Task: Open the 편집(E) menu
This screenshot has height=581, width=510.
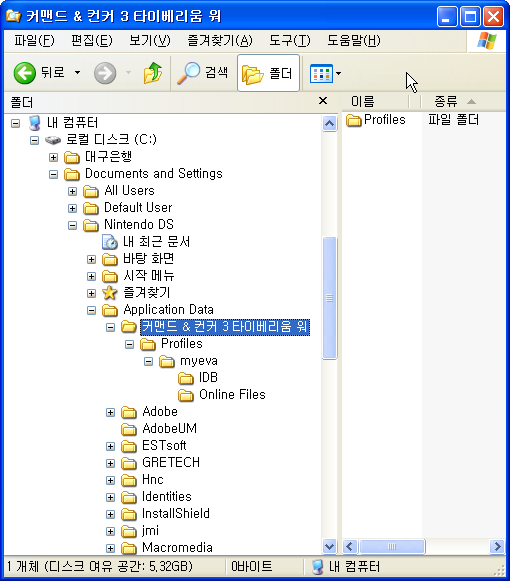Action: point(92,40)
